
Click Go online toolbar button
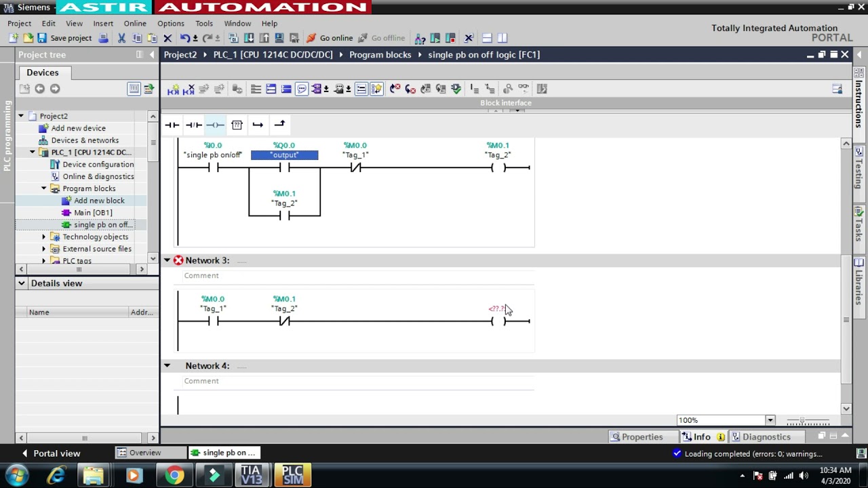(330, 38)
